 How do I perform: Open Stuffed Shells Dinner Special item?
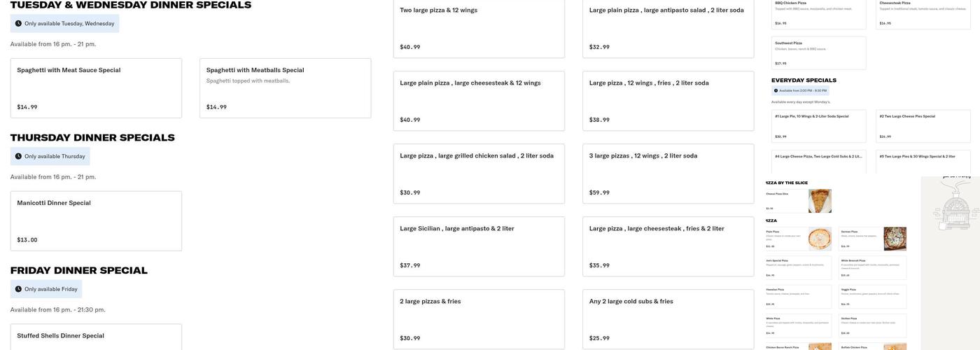tap(96, 337)
